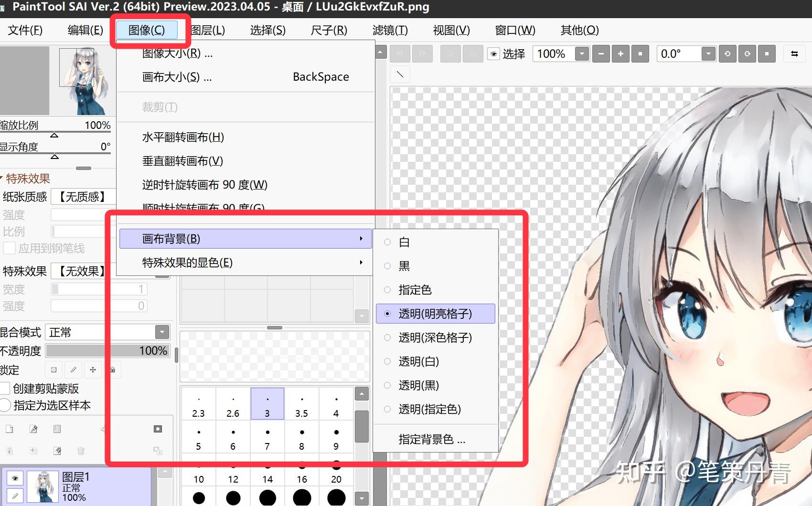Reset rotation square button after rotate icons
812x506 pixels.
[x=767, y=54]
